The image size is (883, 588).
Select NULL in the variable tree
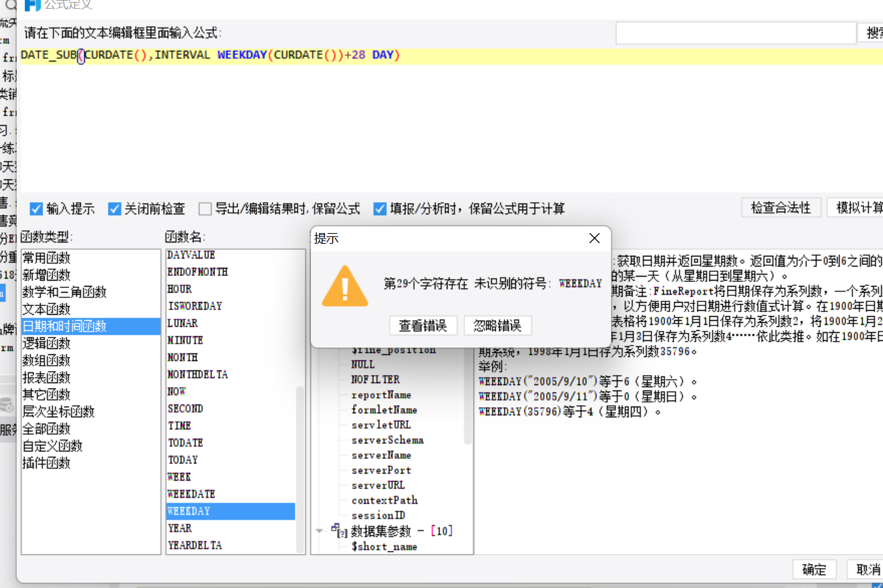coord(363,365)
